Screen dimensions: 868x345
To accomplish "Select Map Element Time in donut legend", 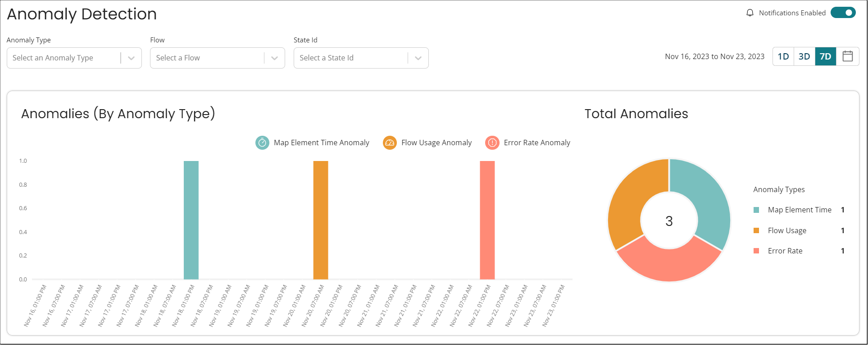I will coord(800,210).
